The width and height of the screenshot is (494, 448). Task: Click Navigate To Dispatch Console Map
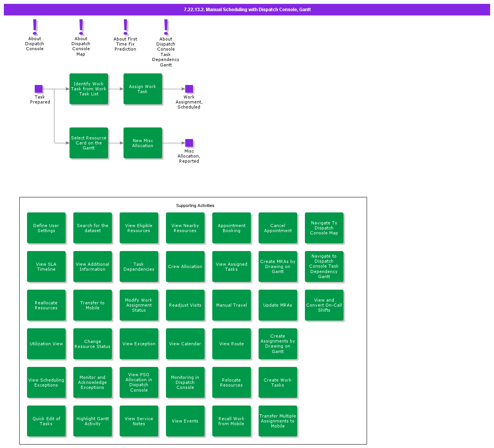tap(324, 228)
